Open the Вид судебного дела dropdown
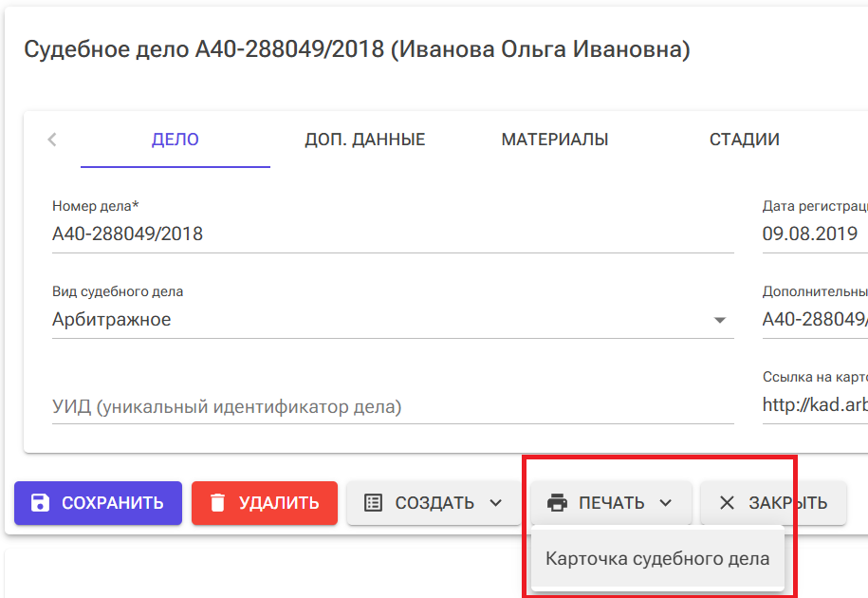The image size is (868, 598). (x=721, y=319)
